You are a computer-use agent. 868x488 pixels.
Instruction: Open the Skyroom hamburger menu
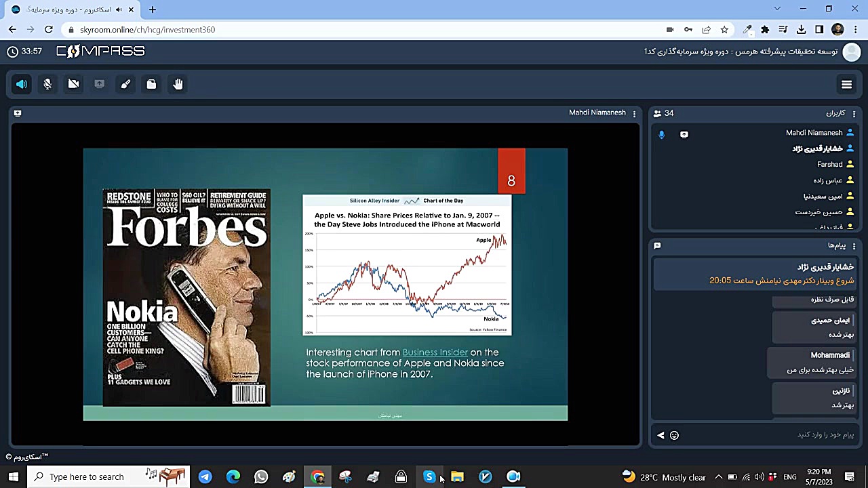click(x=846, y=85)
